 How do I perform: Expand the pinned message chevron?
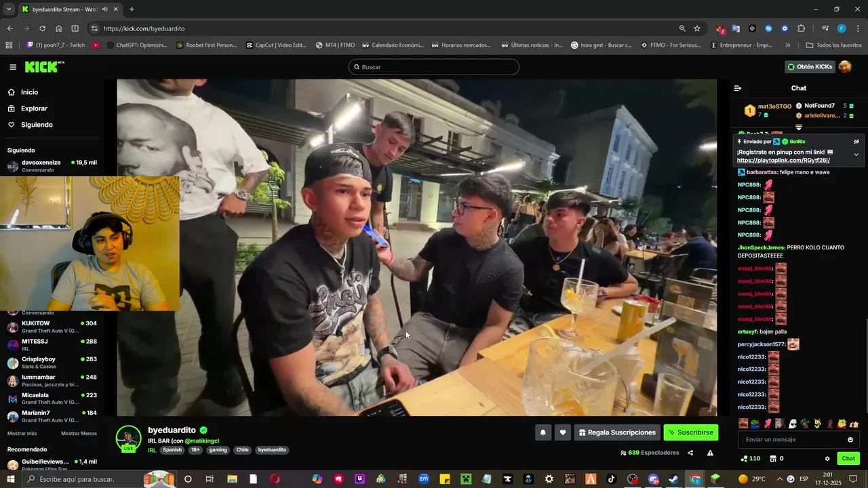click(x=856, y=155)
